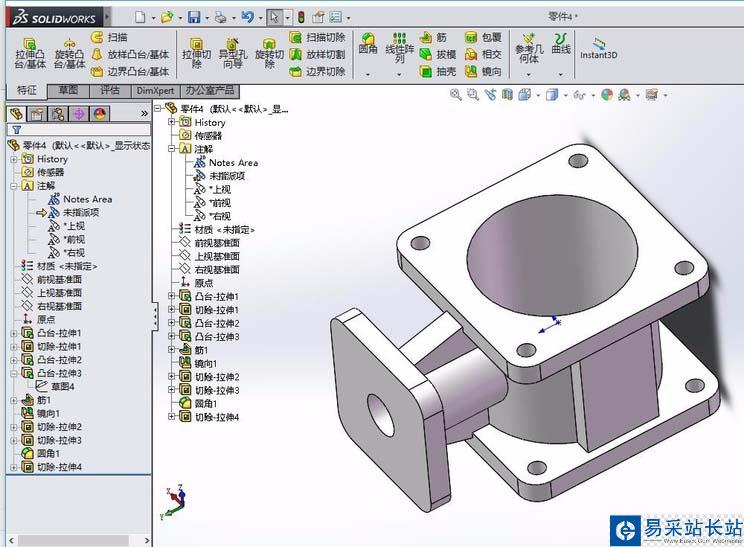The width and height of the screenshot is (744, 547).
Task: Click the Edit Appearance color sphere icon
Action: [x=607, y=95]
